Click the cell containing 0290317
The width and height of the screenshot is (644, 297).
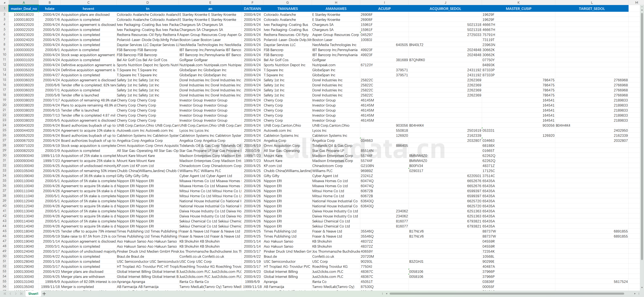point(445,171)
